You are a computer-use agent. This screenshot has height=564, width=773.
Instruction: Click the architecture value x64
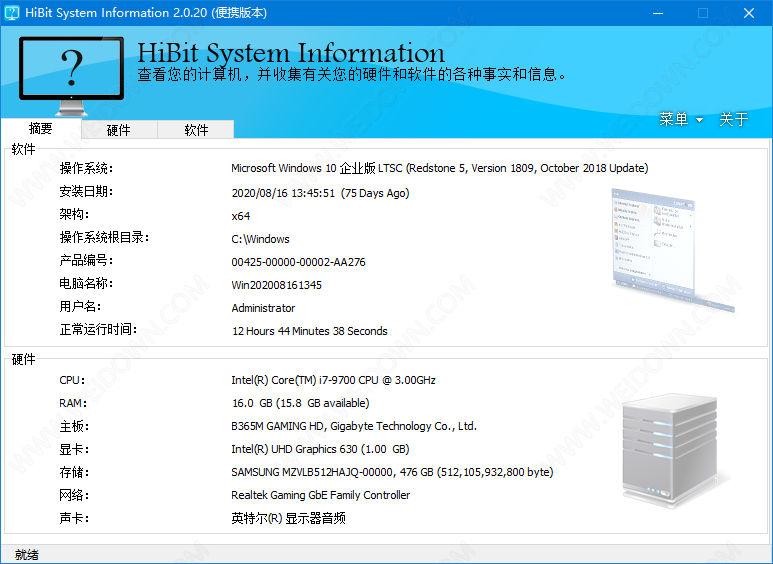click(x=241, y=216)
